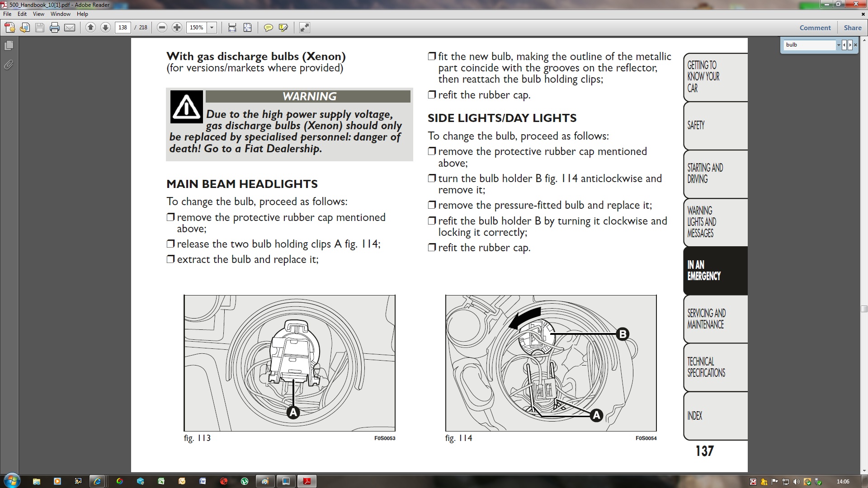Add a sticky note comment
868x488 pixels.
[x=268, y=28]
